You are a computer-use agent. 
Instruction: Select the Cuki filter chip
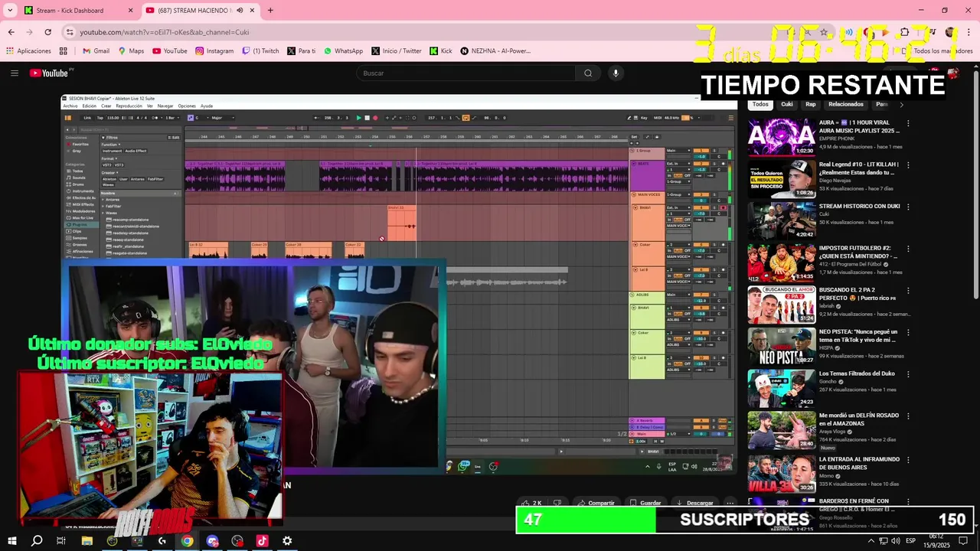coord(787,104)
